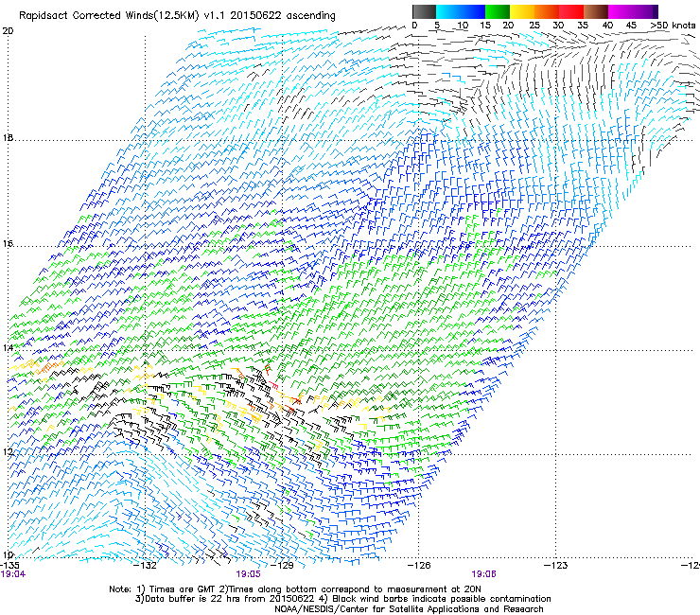The width and height of the screenshot is (700, 615).
Task: Select the yellow 20-25 knots legend swatch
Action: [x=522, y=11]
